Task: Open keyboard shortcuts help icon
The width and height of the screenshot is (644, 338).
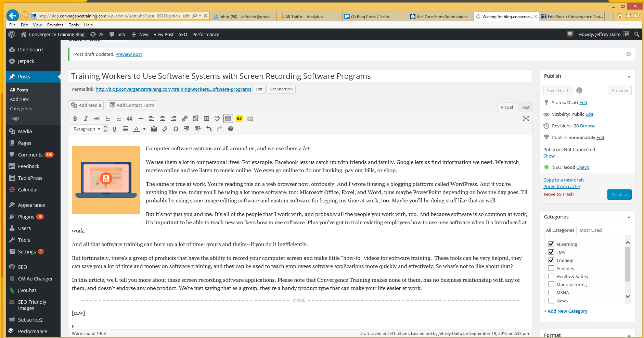Action: click(231, 129)
